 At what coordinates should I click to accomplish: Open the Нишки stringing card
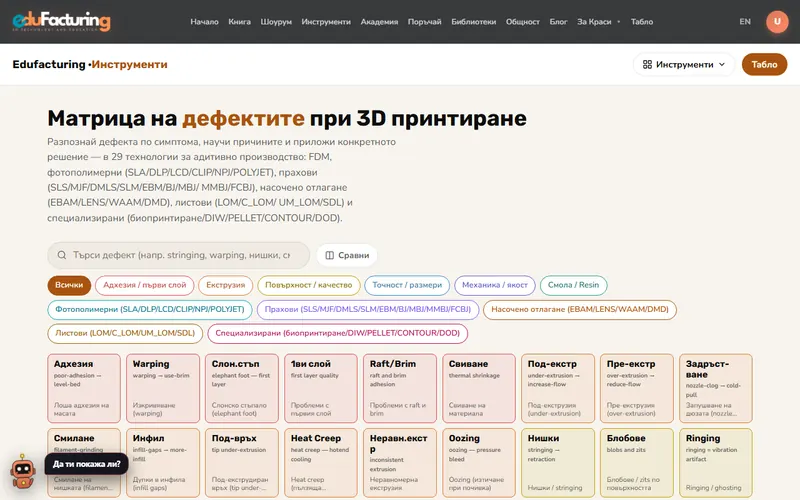pos(558,463)
